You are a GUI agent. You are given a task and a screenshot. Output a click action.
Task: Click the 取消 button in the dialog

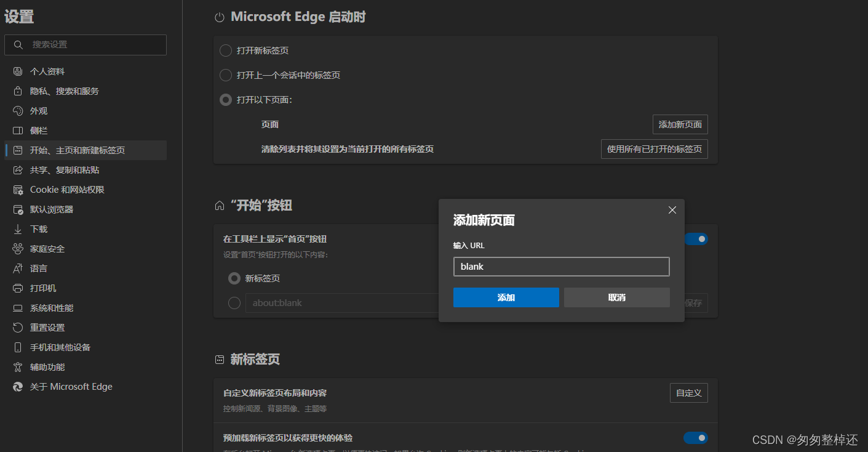[x=617, y=297]
